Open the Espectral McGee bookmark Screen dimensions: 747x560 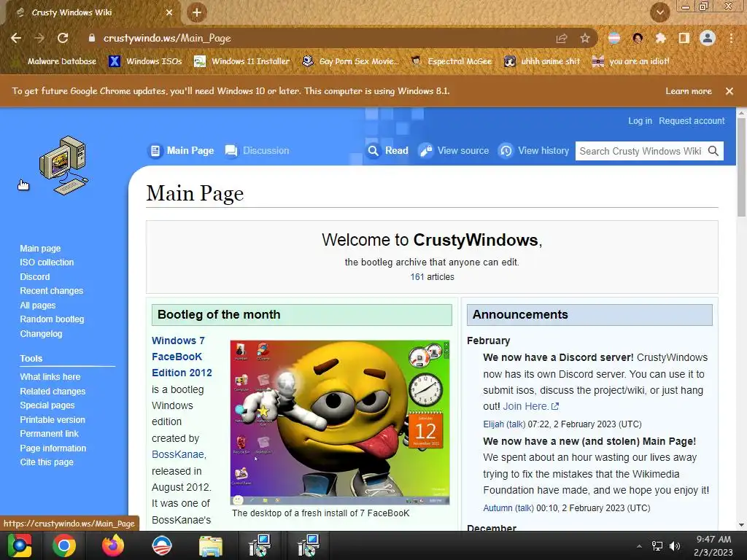[x=452, y=61]
